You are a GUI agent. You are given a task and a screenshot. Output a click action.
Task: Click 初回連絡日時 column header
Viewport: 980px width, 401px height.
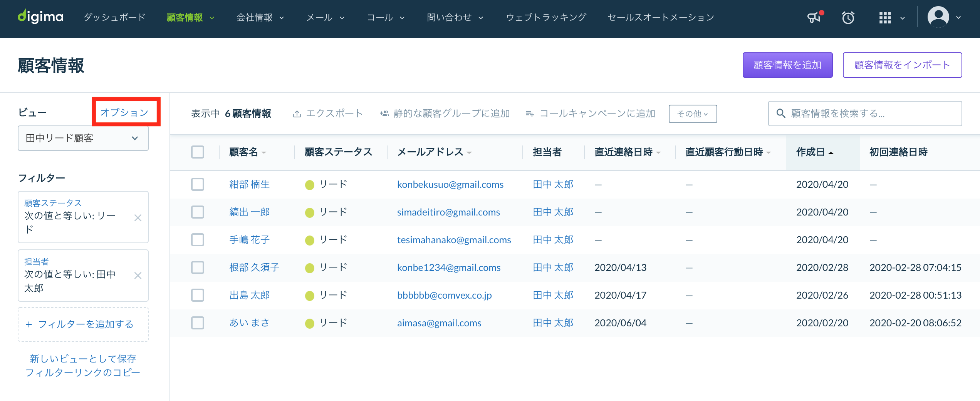(898, 152)
